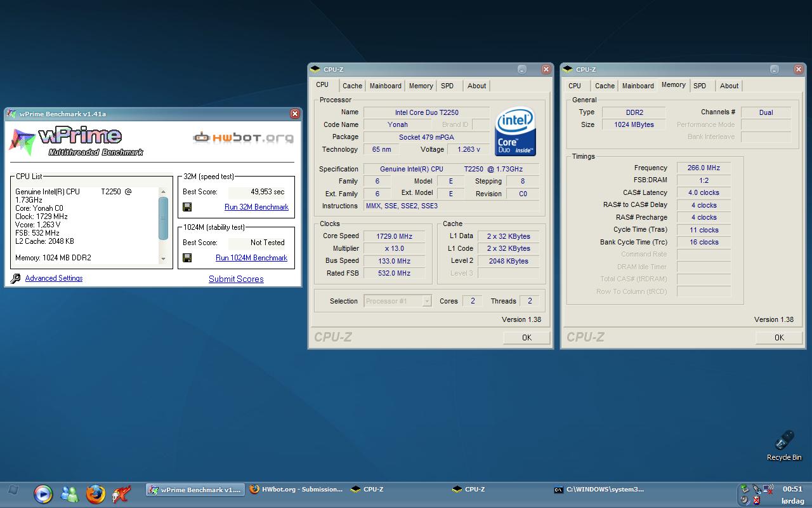Viewport: 812px width, 508px height.
Task: Select About tab in right CPU-Z window
Action: tap(729, 86)
